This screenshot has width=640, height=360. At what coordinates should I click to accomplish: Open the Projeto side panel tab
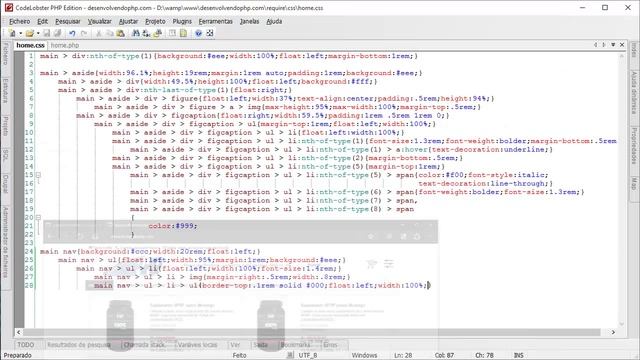pyautogui.click(x=5, y=126)
